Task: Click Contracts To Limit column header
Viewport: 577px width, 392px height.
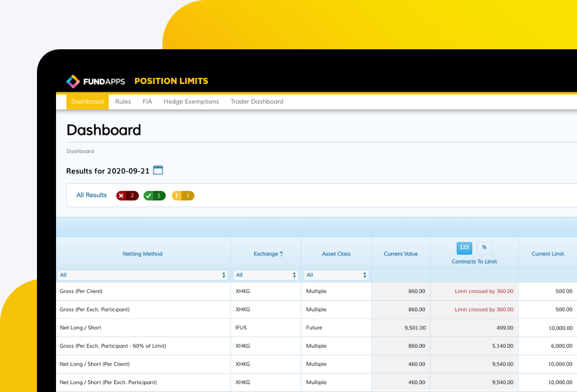Action: click(474, 262)
